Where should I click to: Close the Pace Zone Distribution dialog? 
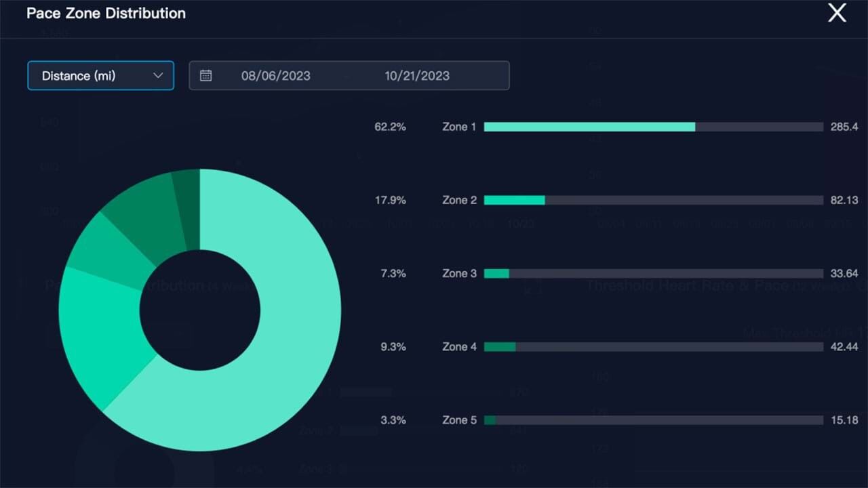pos(837,13)
